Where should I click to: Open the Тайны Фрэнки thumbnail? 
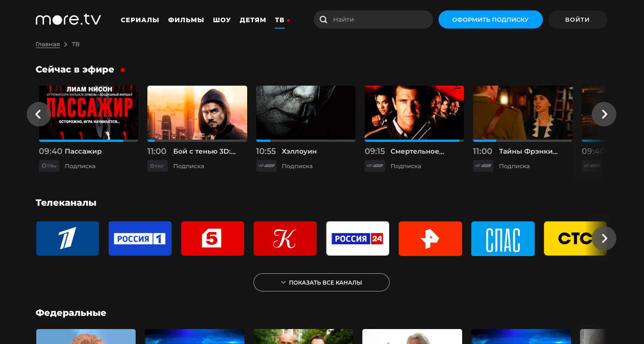522,112
